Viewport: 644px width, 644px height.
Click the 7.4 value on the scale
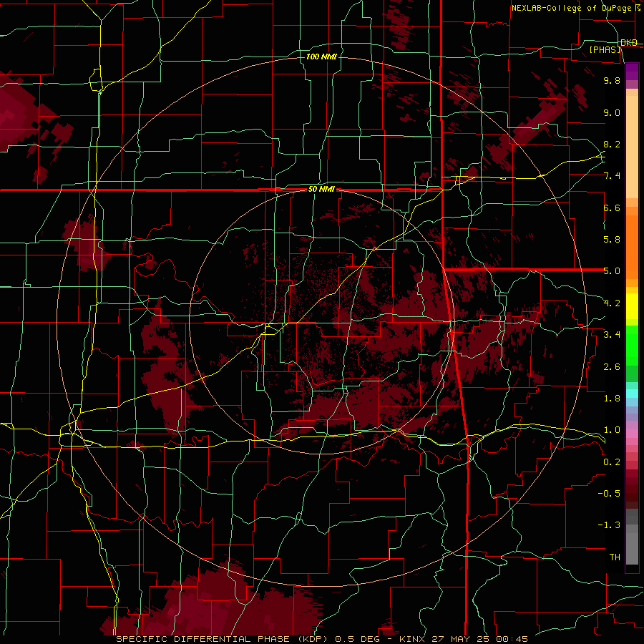[x=612, y=176]
